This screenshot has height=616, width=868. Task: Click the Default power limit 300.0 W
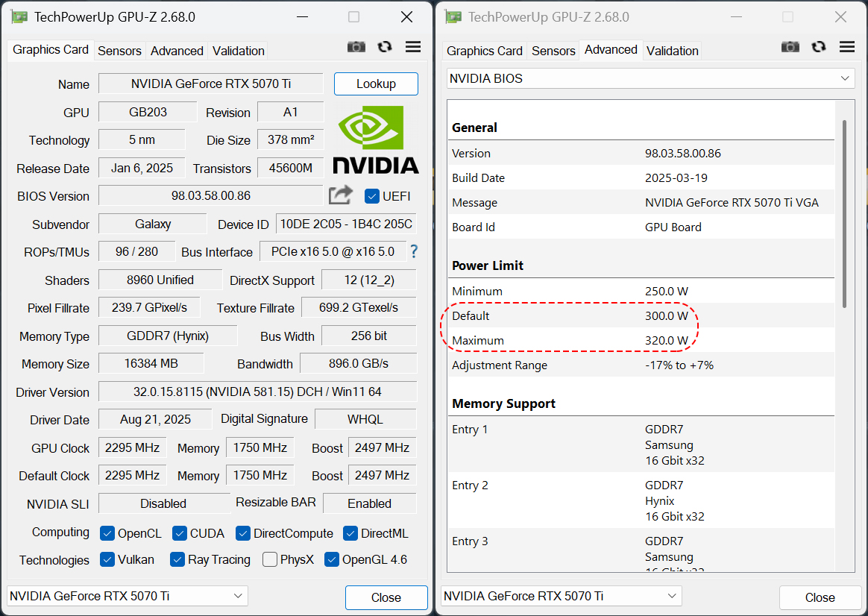667,315
